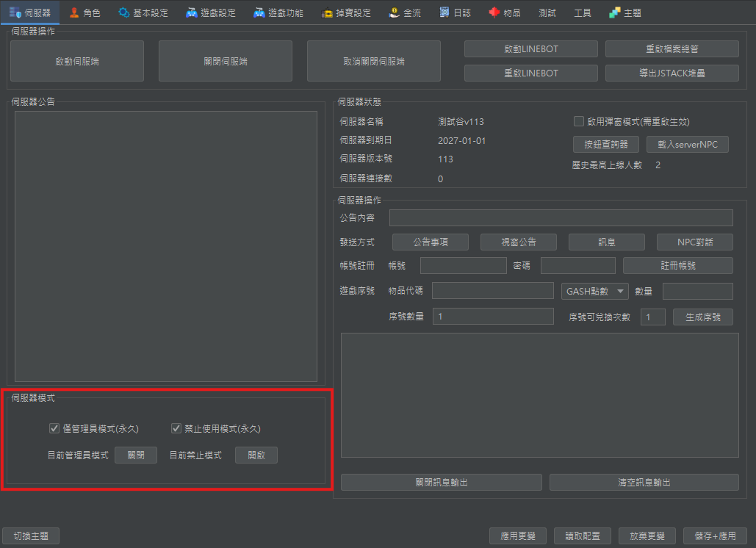This screenshot has width=756, height=548.
Task: Focus the 密碼 input field
Action: tap(578, 266)
